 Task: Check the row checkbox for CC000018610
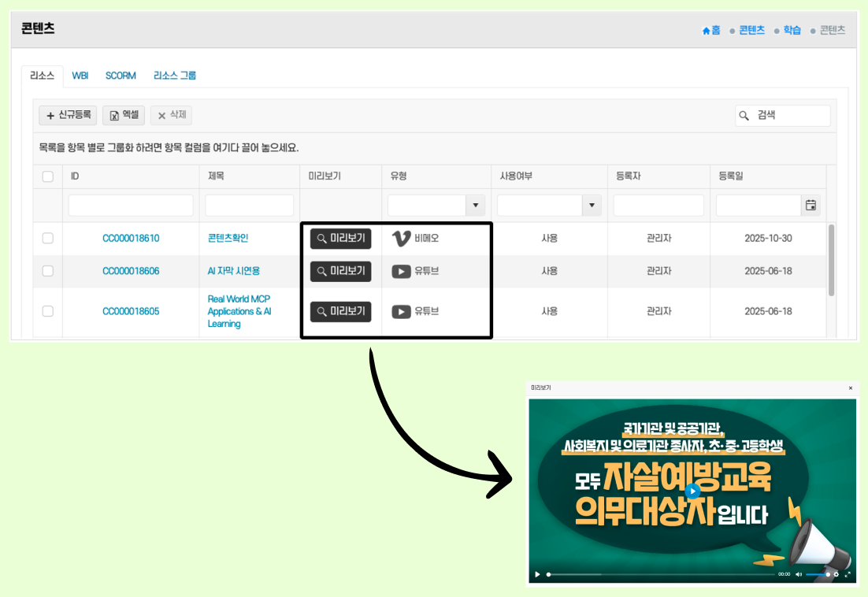[x=47, y=238]
